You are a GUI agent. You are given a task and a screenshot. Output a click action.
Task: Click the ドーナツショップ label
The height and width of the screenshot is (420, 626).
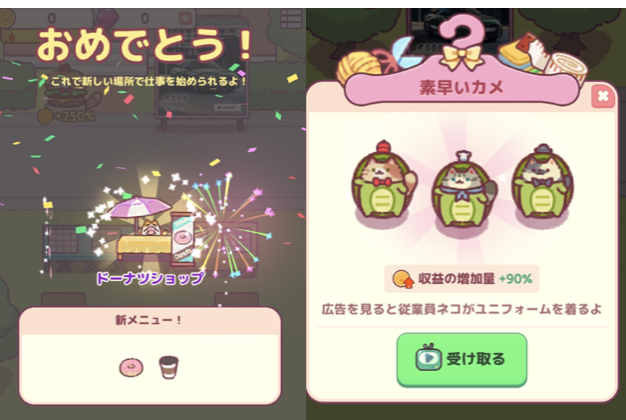tap(150, 278)
